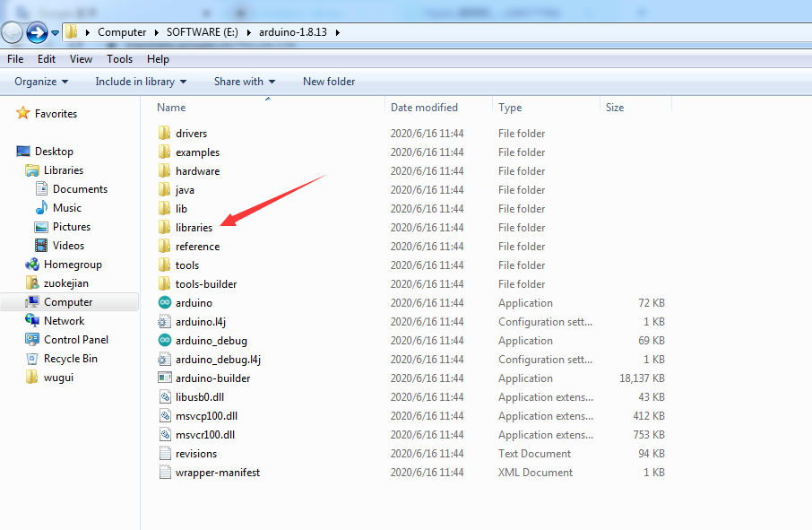Expand the arrow after SOFTWARE (E:) breadcrumb
This screenshot has height=530, width=812.
(248, 32)
